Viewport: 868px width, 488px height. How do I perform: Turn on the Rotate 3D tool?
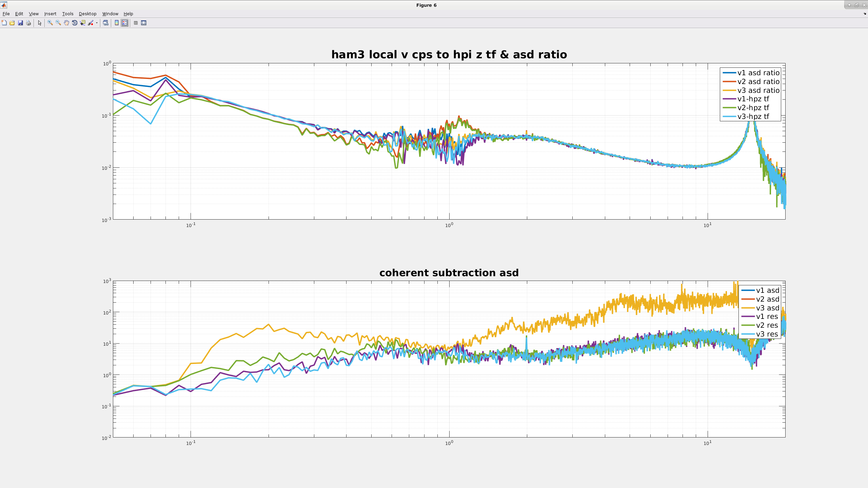pyautogui.click(x=75, y=23)
